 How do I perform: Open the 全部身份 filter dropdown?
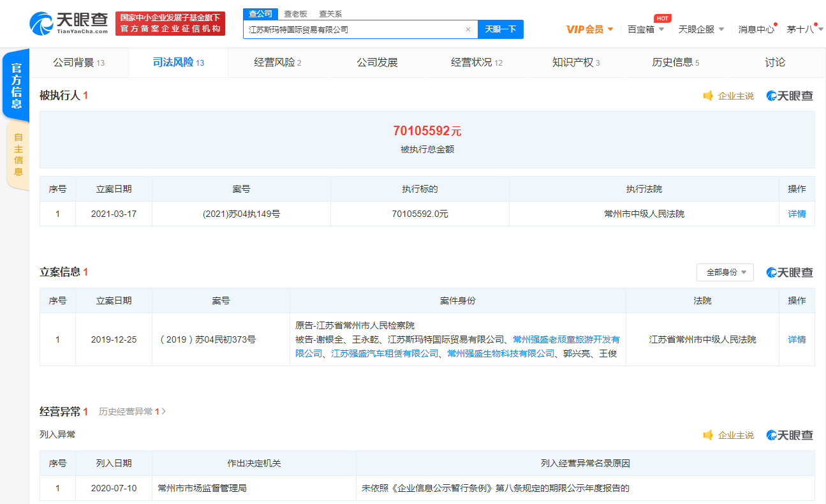[725, 272]
